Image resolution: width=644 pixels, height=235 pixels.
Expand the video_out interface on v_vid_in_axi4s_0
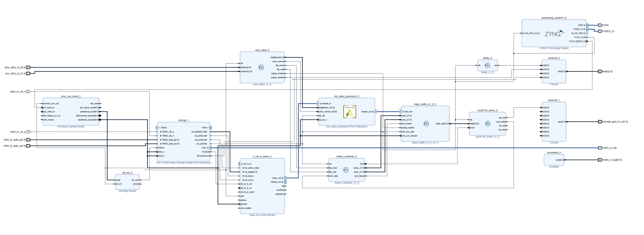coord(283,178)
